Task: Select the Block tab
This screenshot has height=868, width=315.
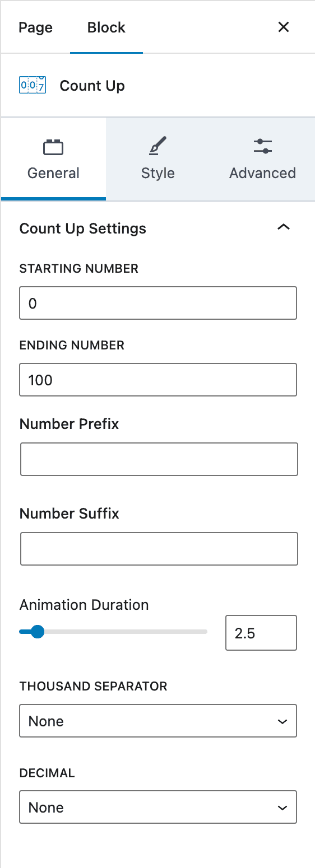Action: point(106,27)
